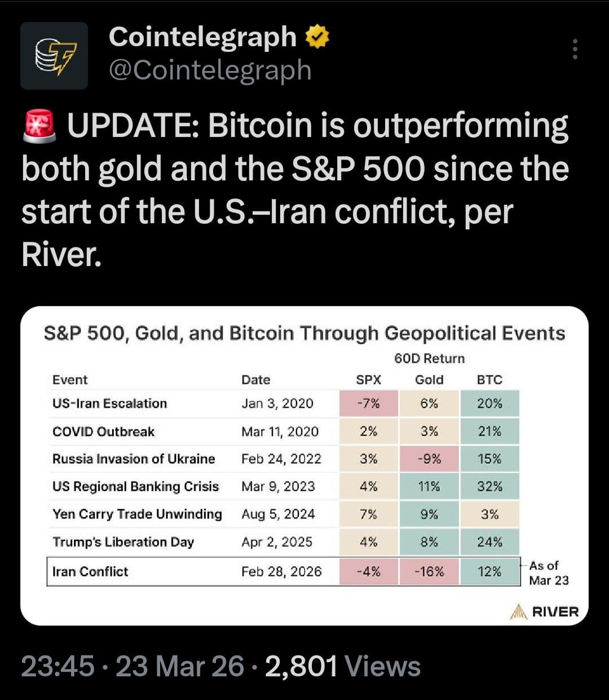Click the River logo in the chart
Screen dimensions: 609x700
pyautogui.click(x=544, y=612)
